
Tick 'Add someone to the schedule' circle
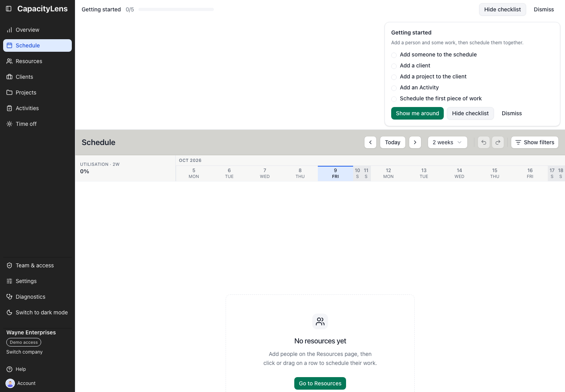tap(394, 55)
